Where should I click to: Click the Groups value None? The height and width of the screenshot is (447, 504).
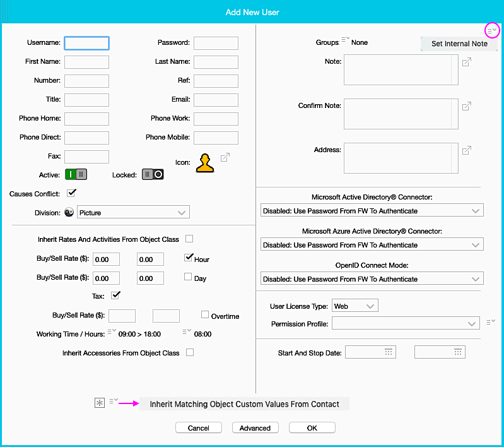point(360,42)
